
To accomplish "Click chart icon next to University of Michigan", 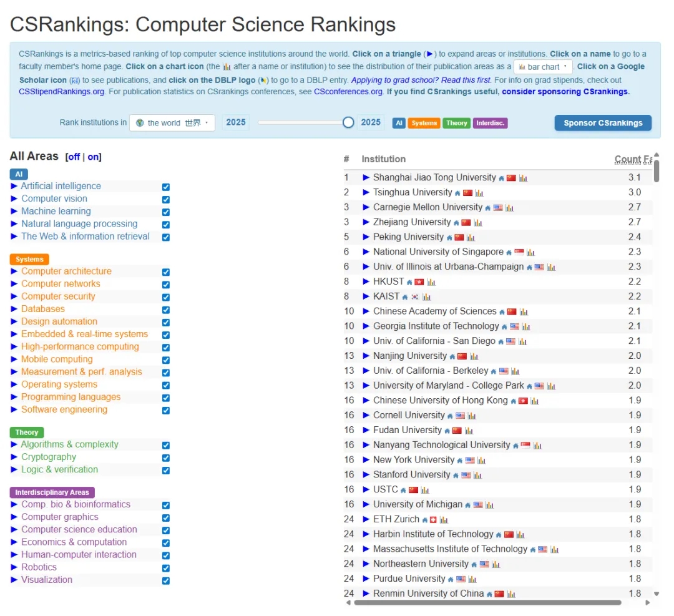I will (x=489, y=505).
